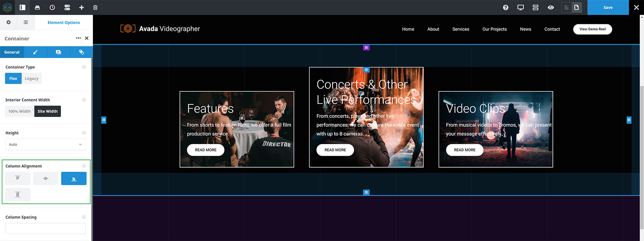Screen dimensions: 644x241
Task: Add new element with plus icon
Action: 81,7
